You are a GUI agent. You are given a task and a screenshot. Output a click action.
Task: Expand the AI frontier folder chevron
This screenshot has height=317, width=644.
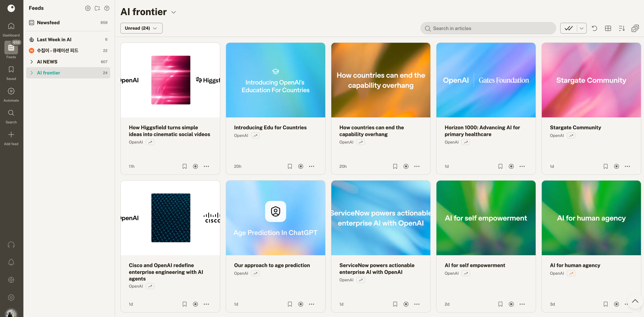pos(32,73)
